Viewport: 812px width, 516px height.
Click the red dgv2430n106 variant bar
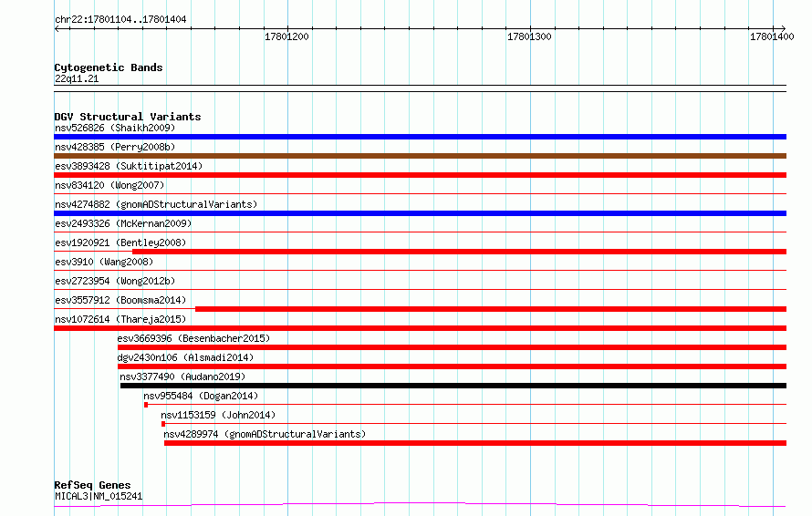click(x=453, y=366)
